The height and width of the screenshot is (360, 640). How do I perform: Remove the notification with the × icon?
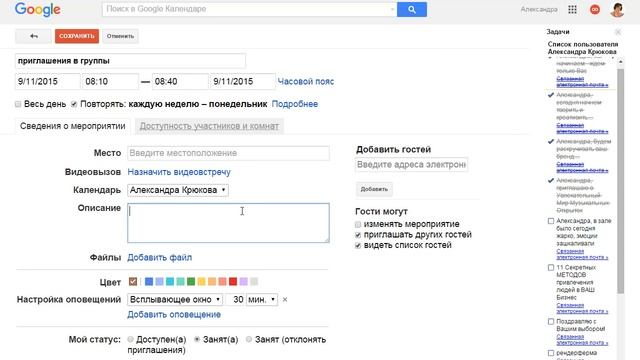(285, 300)
